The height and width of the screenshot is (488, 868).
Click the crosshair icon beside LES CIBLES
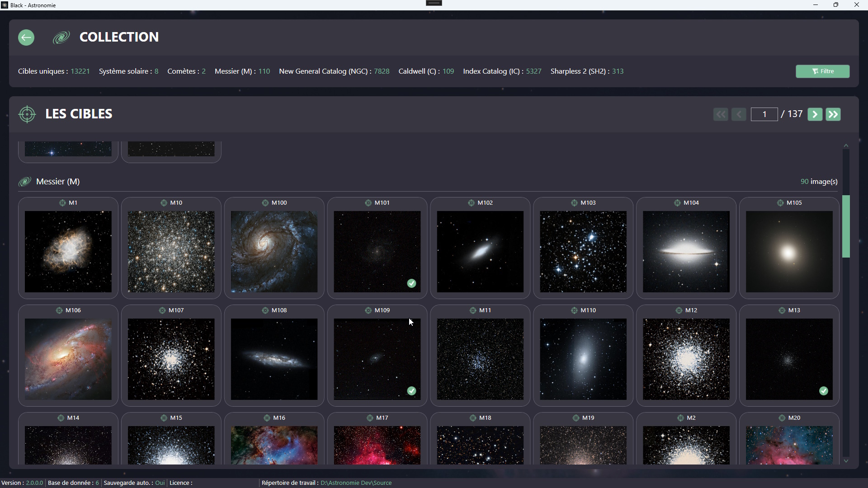coord(27,114)
